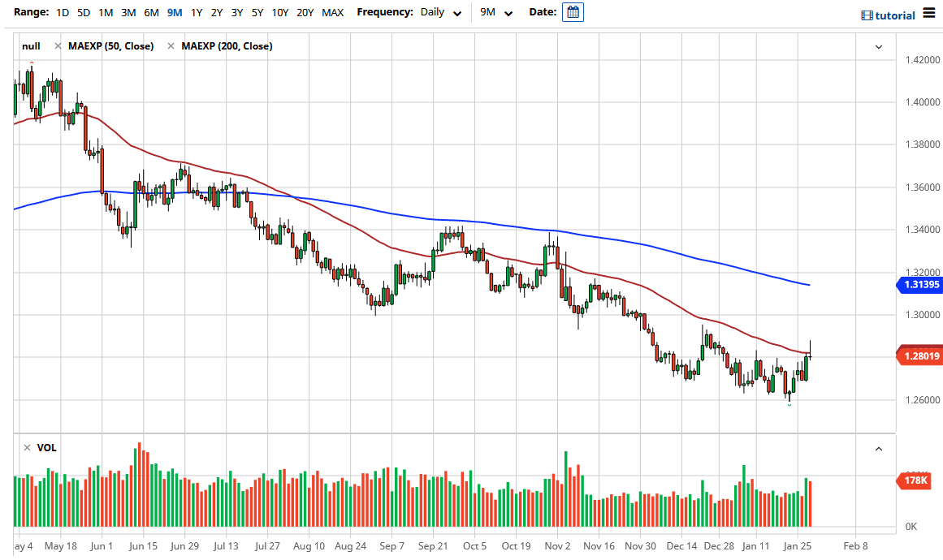Click the null indicator label
Image resolution: width=943 pixels, height=560 pixels.
tap(30, 46)
